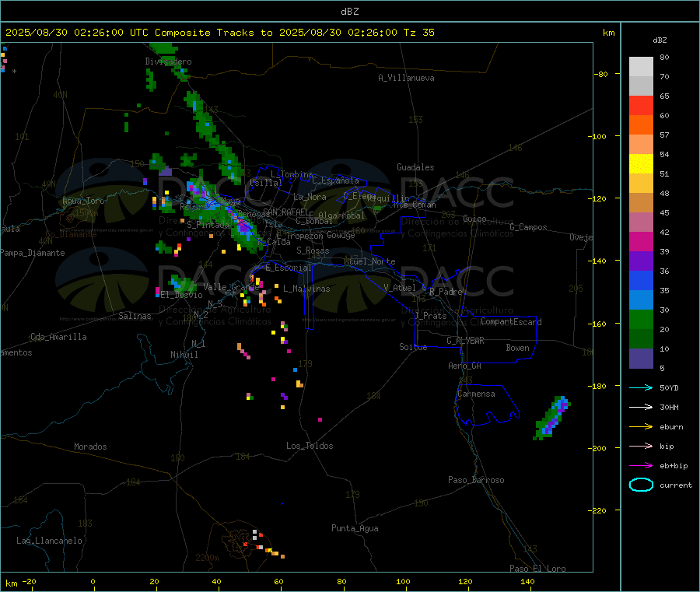Click the cyan 50YD arrow legend icon
Screen dimensions: 700x592
coord(641,387)
